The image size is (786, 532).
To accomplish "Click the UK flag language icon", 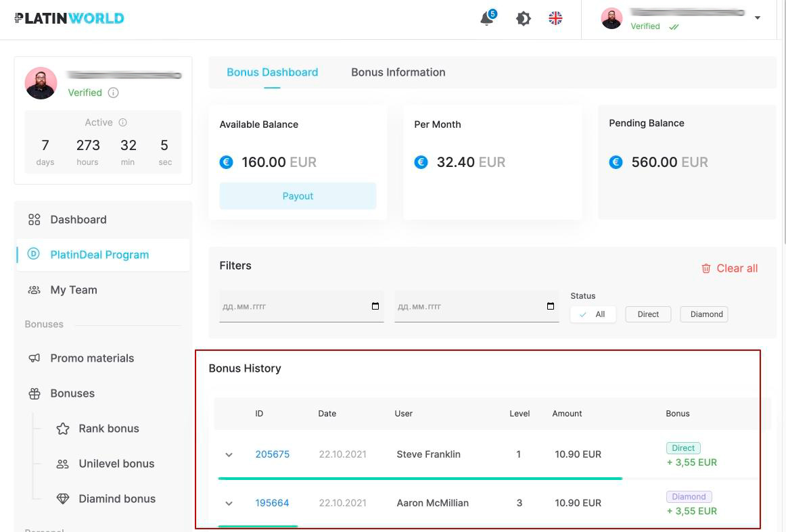I will (x=555, y=18).
